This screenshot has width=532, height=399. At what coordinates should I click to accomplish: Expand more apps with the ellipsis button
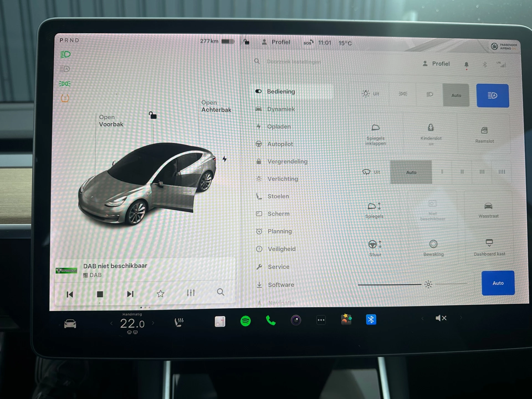321,320
